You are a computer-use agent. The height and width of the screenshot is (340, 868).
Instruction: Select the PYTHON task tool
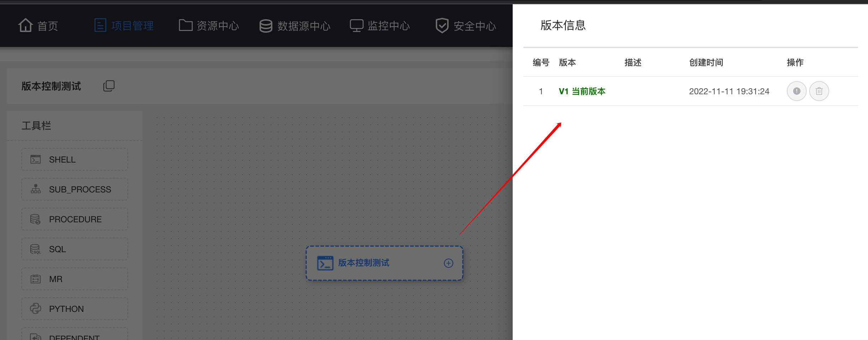coord(74,308)
